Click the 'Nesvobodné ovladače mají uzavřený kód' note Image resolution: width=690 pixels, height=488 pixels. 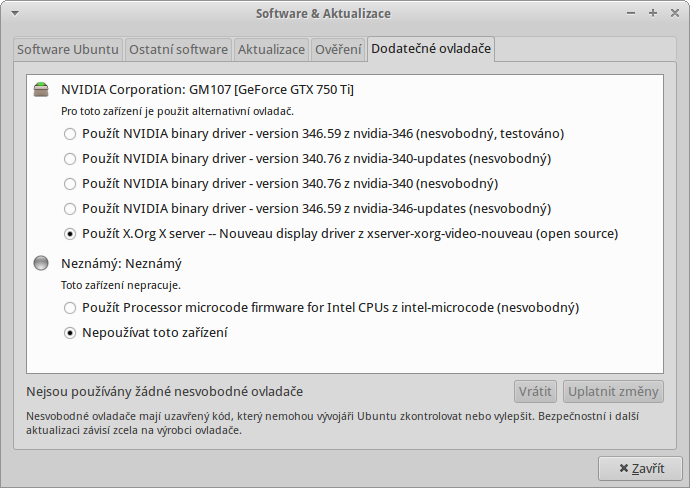pos(332,423)
